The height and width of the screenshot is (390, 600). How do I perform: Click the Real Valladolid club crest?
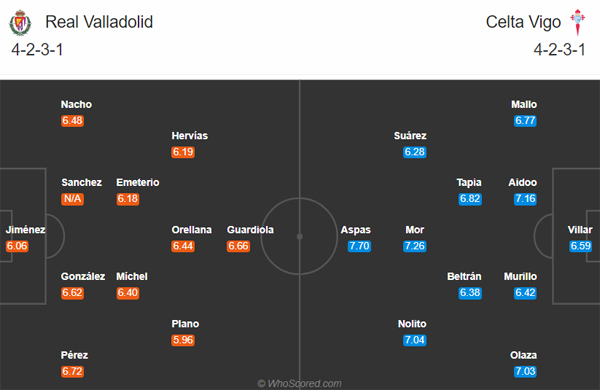coord(20,23)
